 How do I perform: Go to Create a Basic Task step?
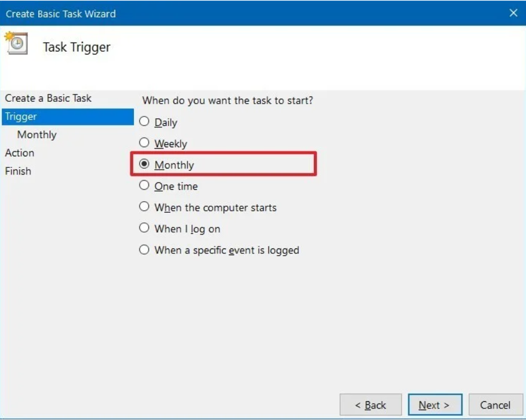point(48,98)
